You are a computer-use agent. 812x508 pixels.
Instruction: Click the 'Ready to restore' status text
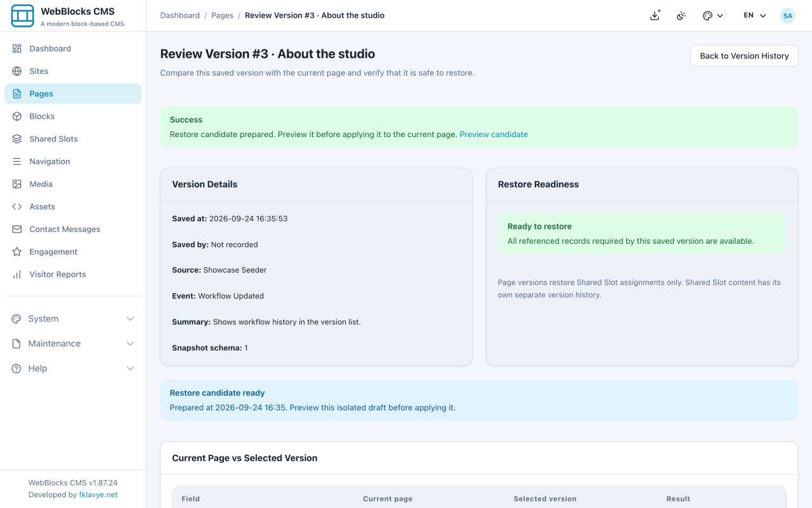[x=539, y=226]
